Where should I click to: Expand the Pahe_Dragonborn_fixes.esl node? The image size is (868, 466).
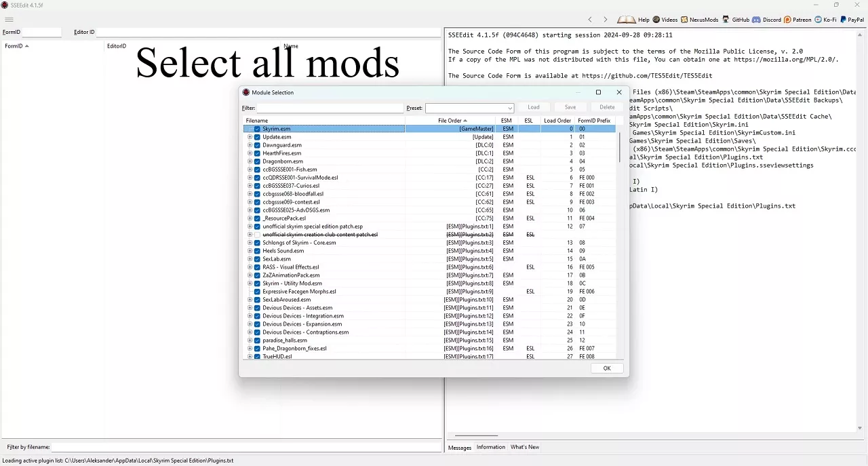coord(250,349)
